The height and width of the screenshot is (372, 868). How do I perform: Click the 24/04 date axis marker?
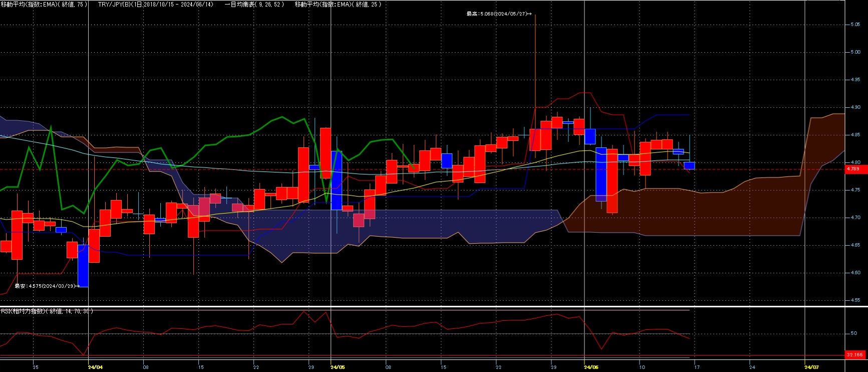95,367
